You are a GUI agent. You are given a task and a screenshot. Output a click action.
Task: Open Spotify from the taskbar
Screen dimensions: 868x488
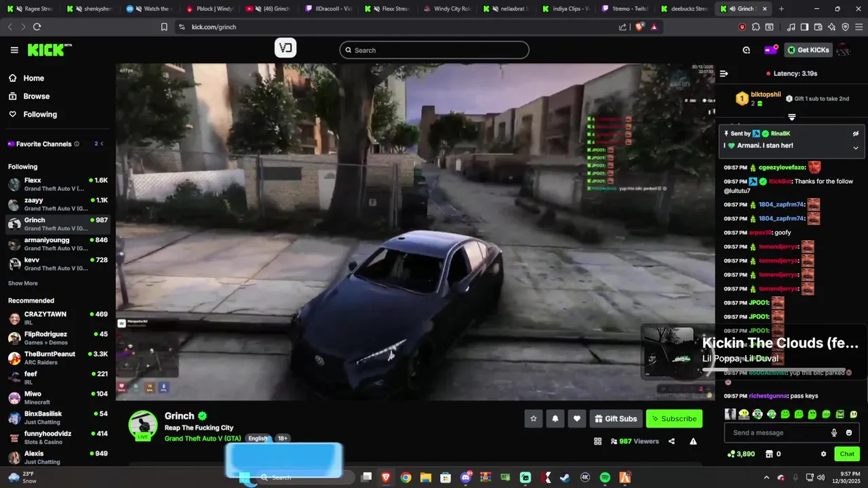(605, 478)
